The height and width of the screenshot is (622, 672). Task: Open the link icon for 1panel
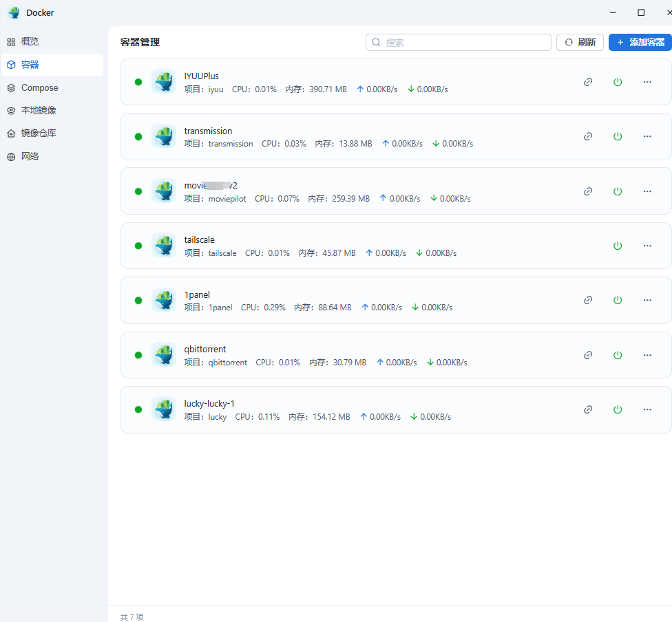pos(588,300)
